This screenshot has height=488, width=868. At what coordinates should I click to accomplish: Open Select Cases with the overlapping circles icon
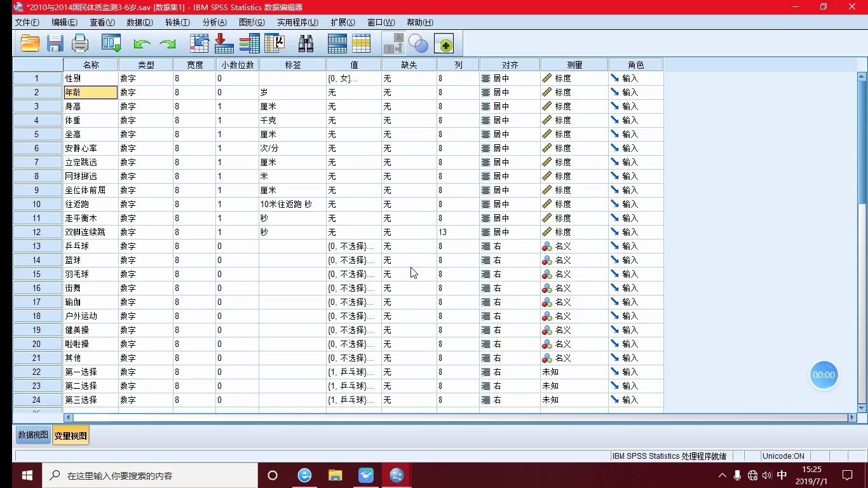coord(418,43)
